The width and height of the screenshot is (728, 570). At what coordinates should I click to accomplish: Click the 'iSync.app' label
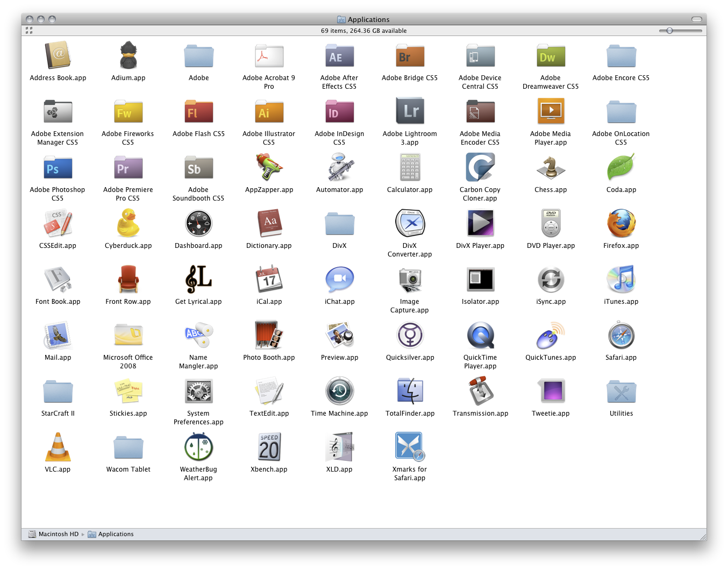coord(551,302)
